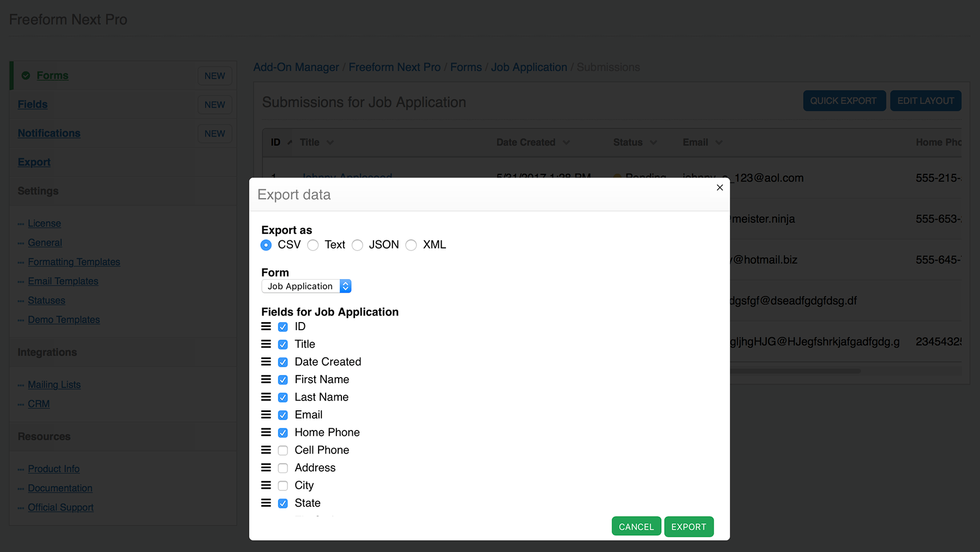Toggle the Email column sort chevron
The height and width of the screenshot is (552, 980).
718,142
